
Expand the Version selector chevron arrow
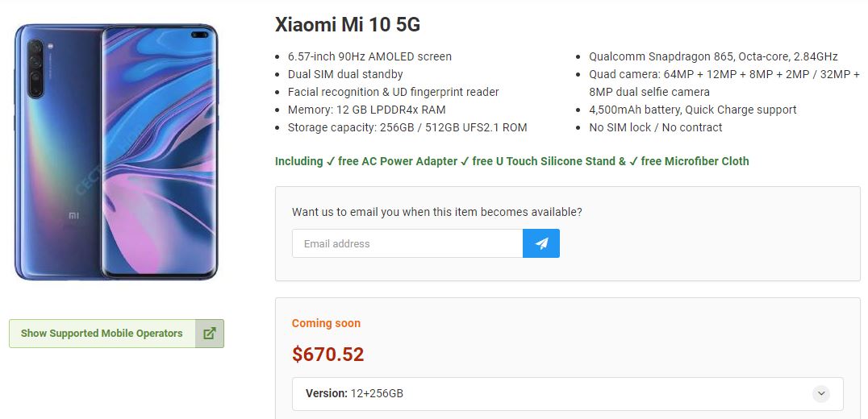(821, 394)
